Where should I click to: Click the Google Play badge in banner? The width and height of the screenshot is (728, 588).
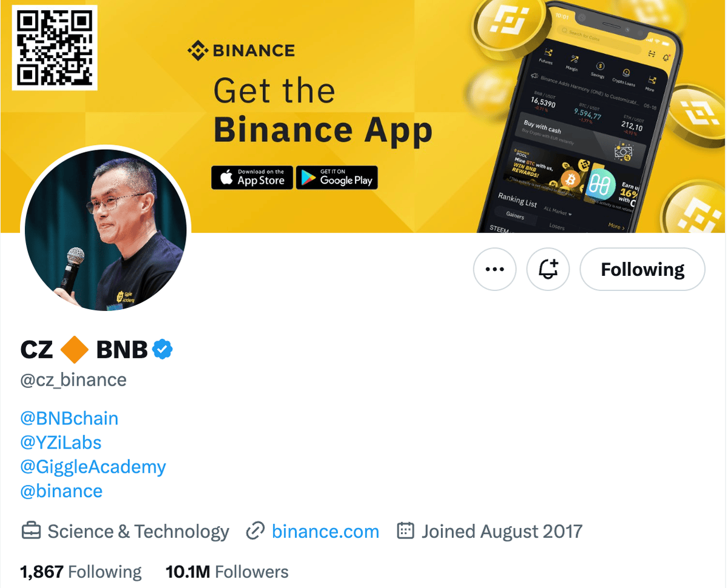(x=337, y=178)
